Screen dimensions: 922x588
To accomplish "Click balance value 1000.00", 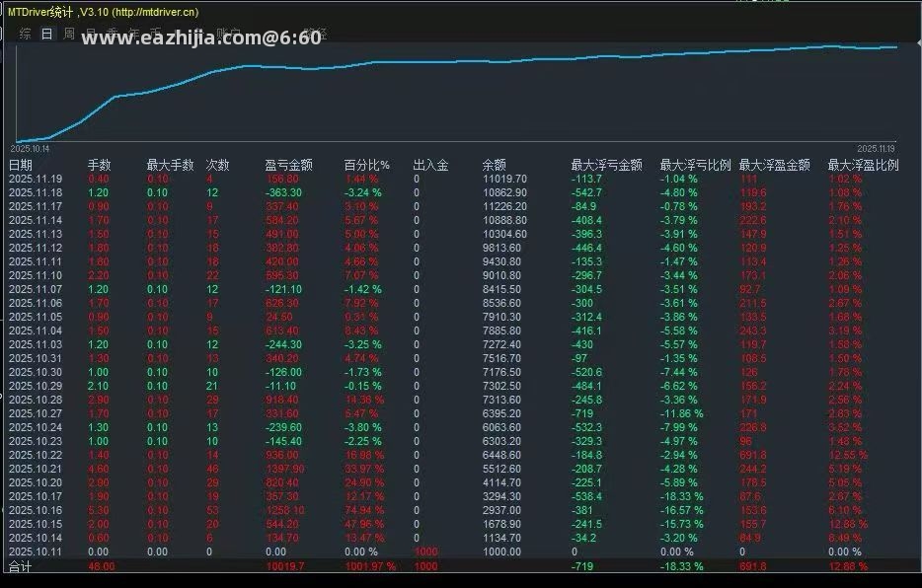I will click(x=501, y=551).
